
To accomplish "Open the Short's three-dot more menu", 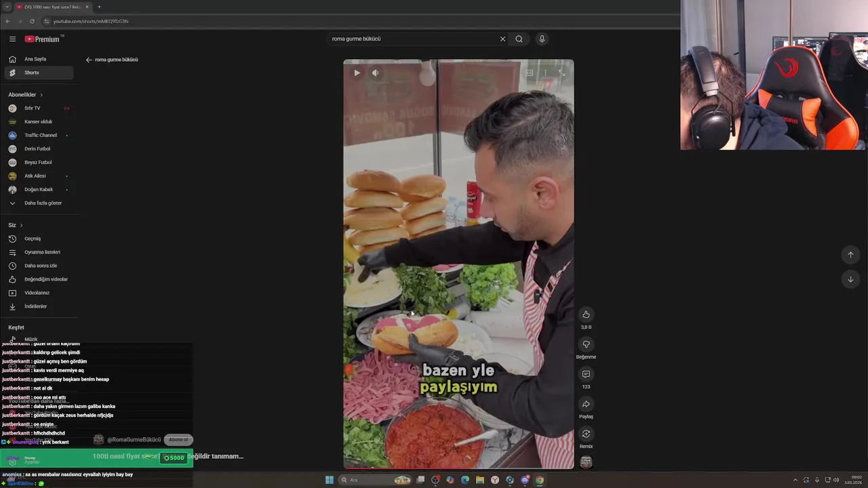I will click(x=545, y=73).
